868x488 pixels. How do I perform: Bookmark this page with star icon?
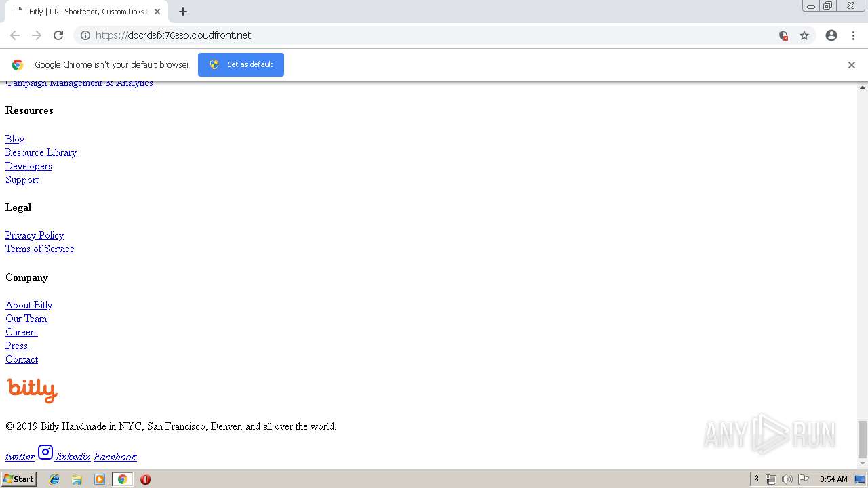tap(804, 35)
